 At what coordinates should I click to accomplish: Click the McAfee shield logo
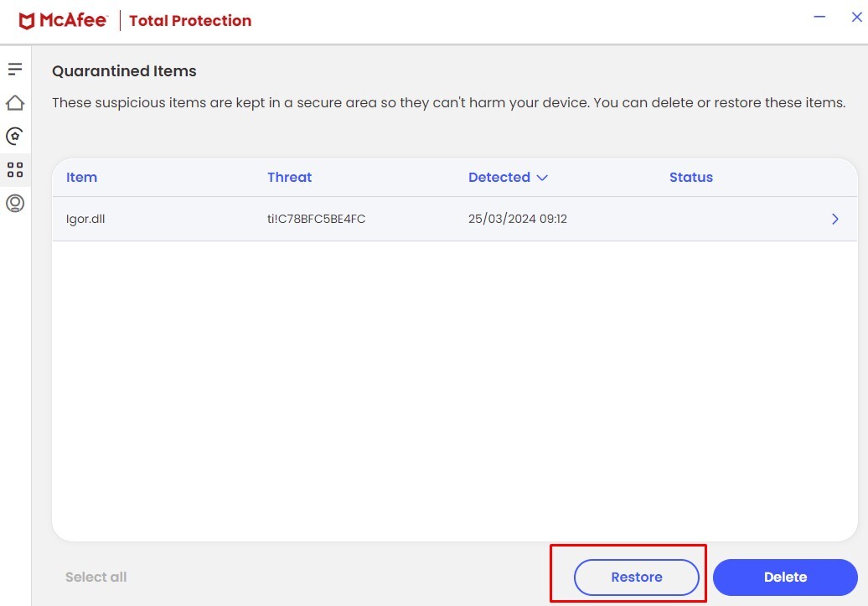[x=27, y=21]
